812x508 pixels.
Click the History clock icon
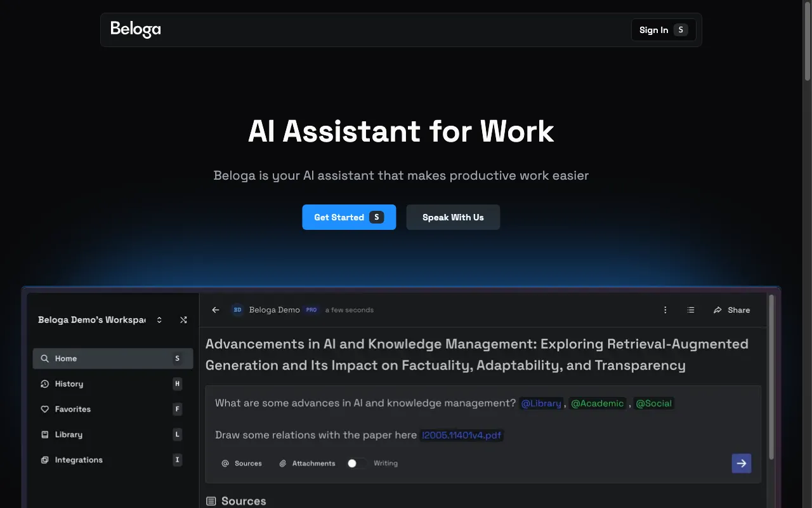coord(44,384)
